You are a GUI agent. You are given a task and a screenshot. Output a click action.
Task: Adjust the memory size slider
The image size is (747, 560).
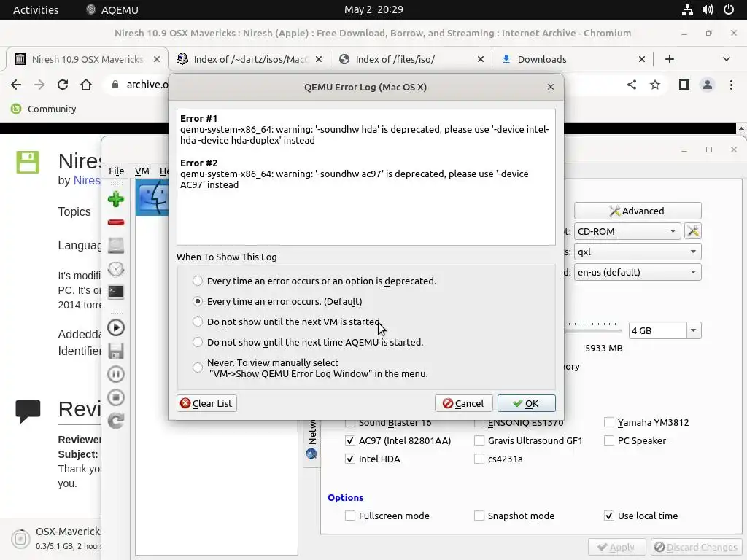point(593,330)
